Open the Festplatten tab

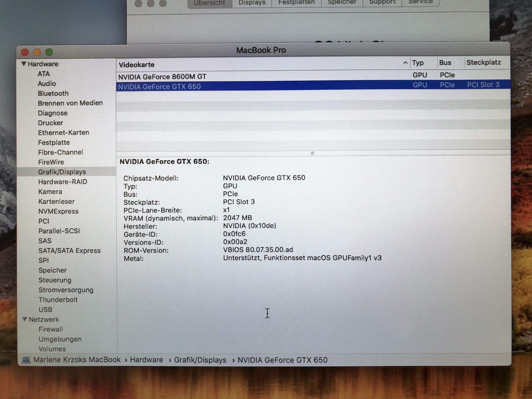point(296,3)
